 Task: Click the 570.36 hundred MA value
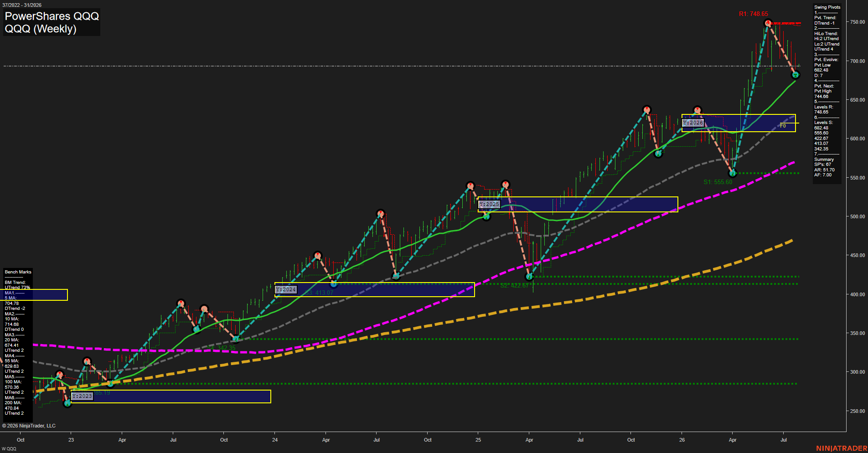12,387
